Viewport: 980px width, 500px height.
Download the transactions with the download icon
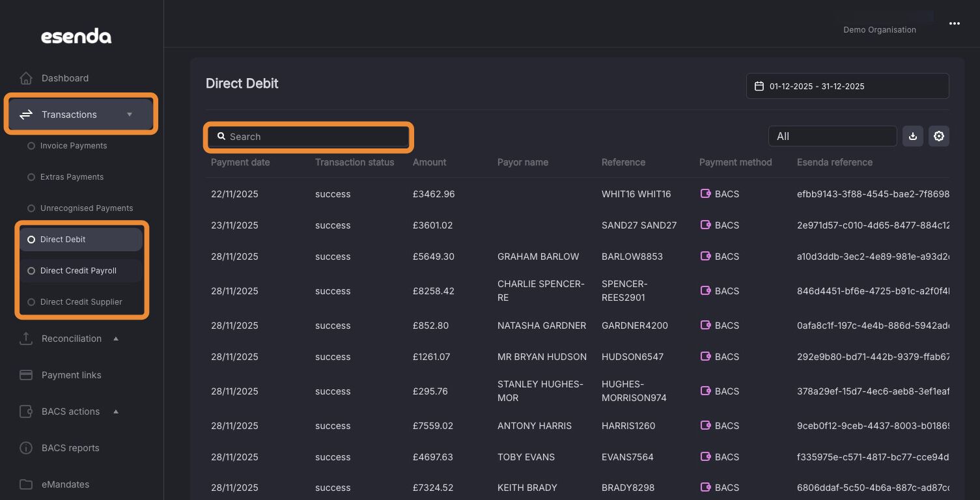click(x=913, y=136)
